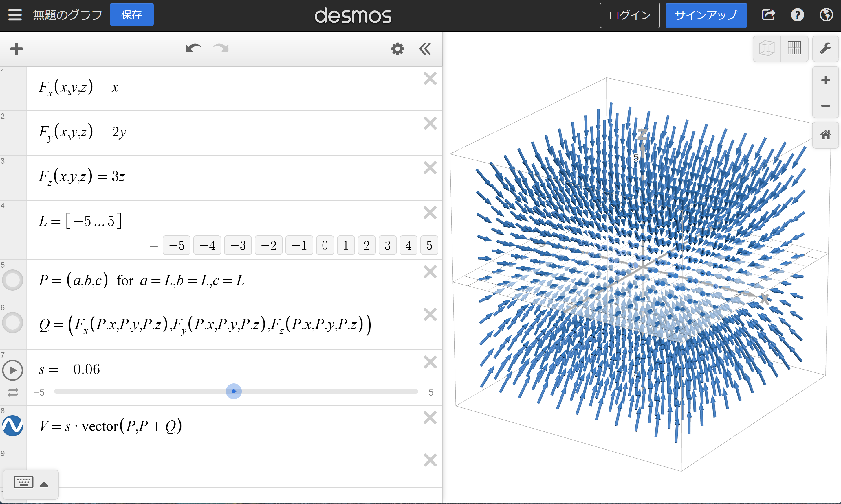Toggle visibility of expression Q
The height and width of the screenshot is (504, 841).
12,323
